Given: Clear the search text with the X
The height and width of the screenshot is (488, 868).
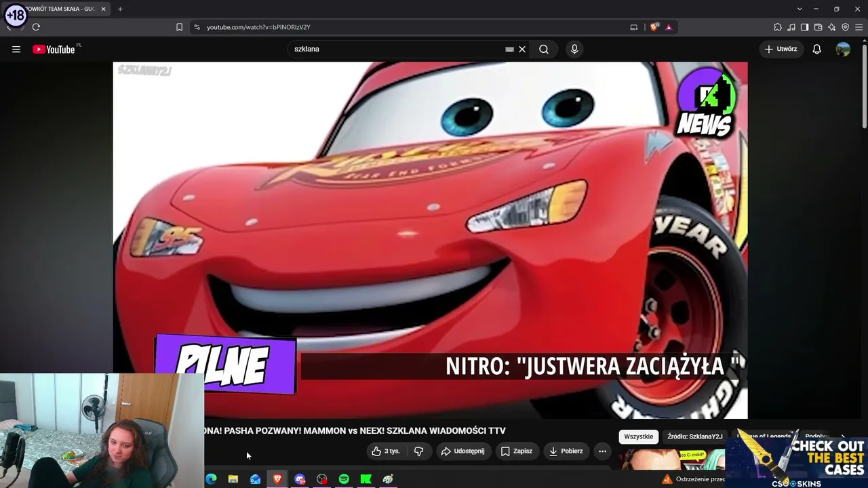Looking at the screenshot, I should tap(522, 49).
